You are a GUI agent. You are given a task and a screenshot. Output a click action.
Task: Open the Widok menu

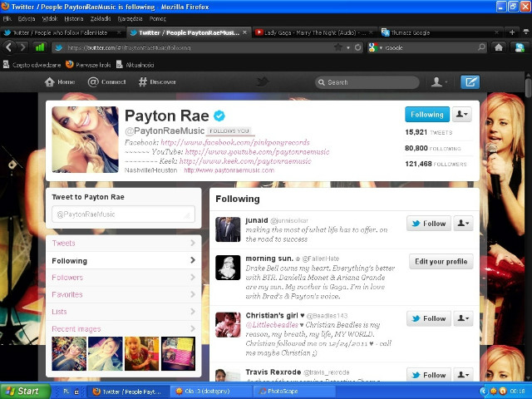coord(50,18)
